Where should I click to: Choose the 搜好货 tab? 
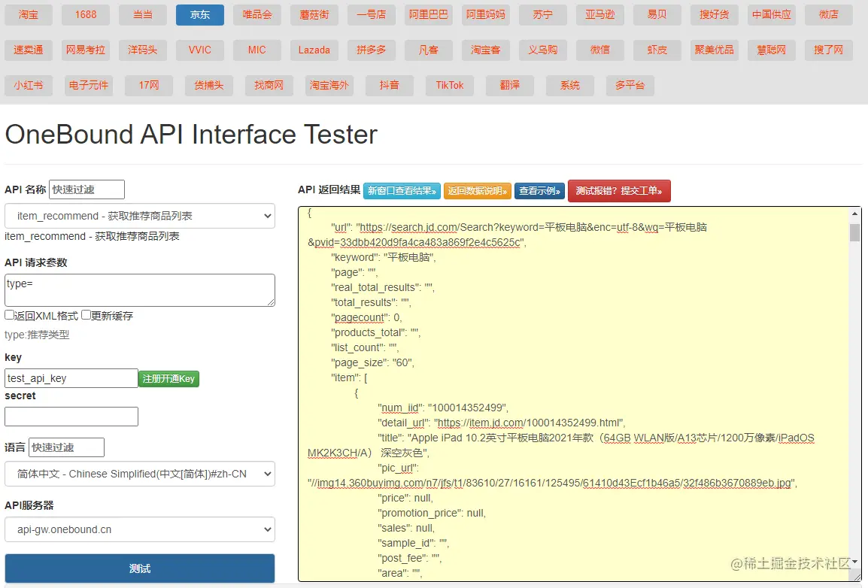coord(714,15)
